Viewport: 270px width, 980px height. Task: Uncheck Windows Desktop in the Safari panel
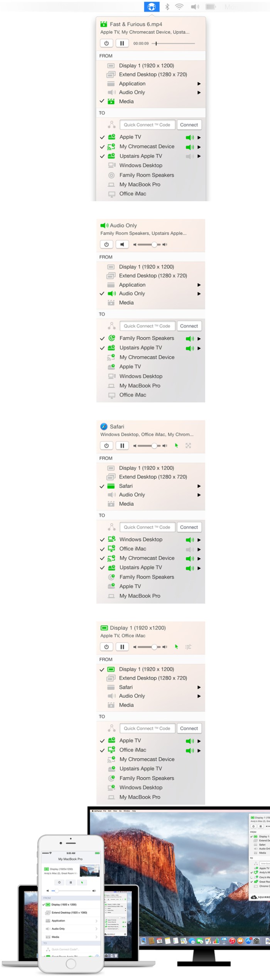pos(102,540)
